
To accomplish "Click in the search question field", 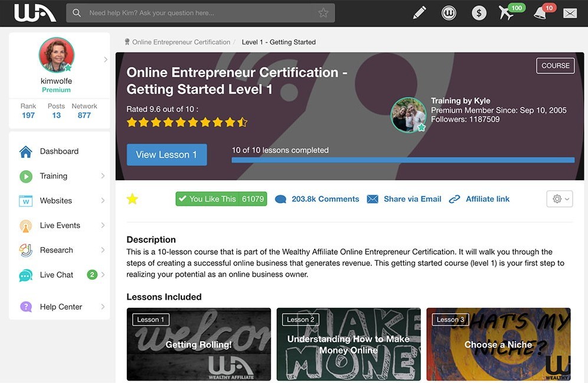I will 201,13.
